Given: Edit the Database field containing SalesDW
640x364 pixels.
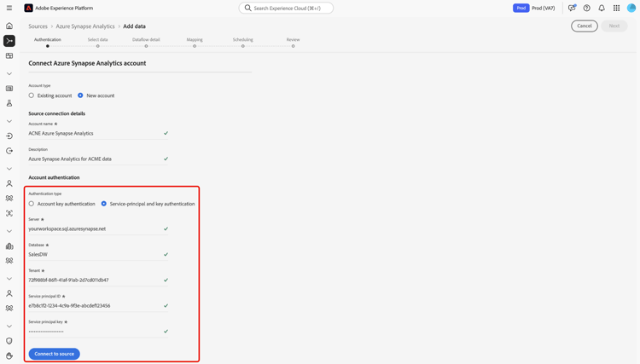Looking at the screenshot, I should point(98,254).
